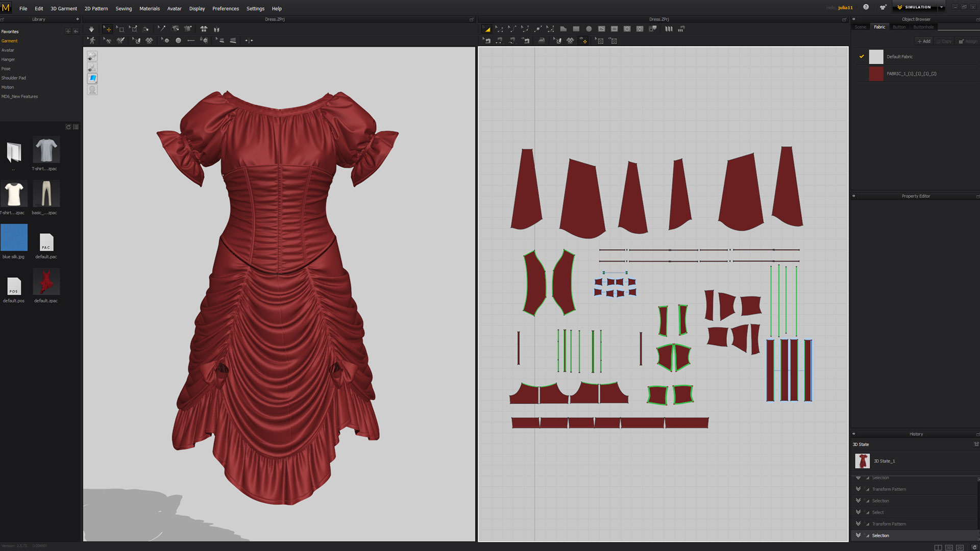The width and height of the screenshot is (980, 551).
Task: Switch to the Button tab in Object Browser
Action: pyautogui.click(x=899, y=27)
